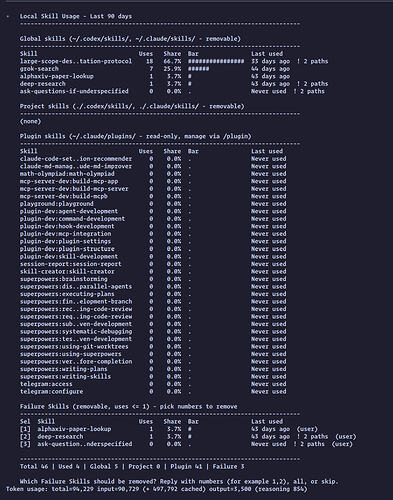
Task: Select superpowers:ver..fore-completion row
Action: (x=153, y=361)
